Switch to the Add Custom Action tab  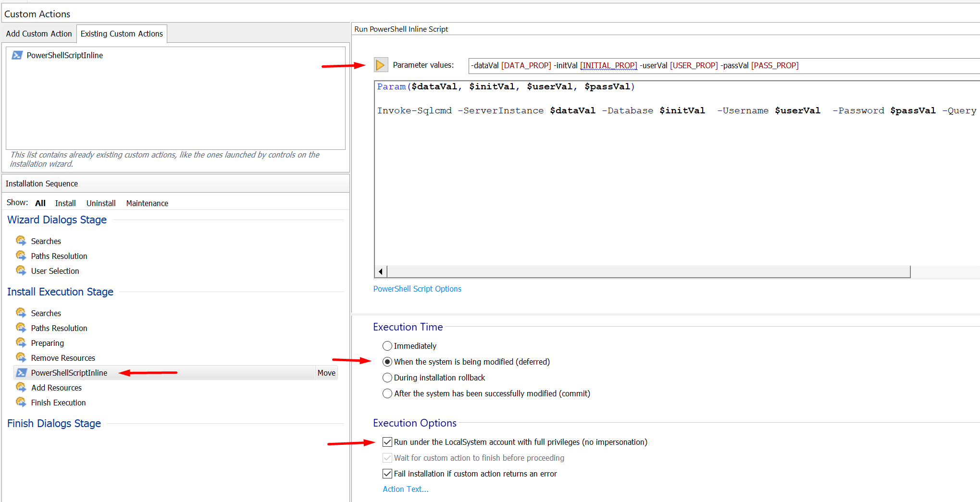(x=39, y=34)
